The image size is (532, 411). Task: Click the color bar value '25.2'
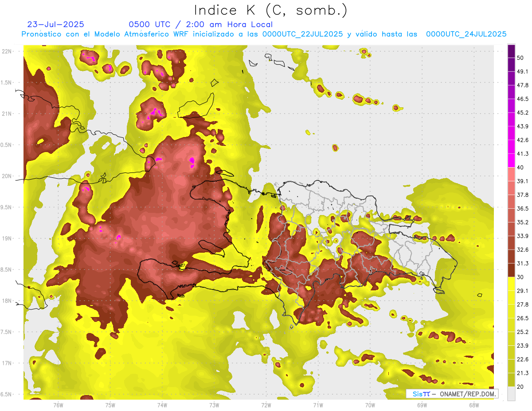[523, 332]
